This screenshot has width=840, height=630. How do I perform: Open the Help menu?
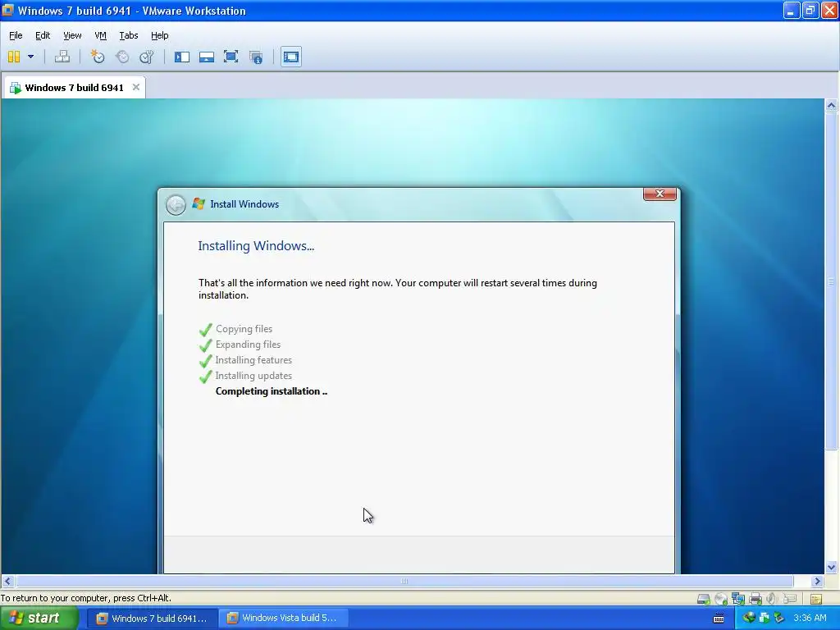[x=160, y=35]
